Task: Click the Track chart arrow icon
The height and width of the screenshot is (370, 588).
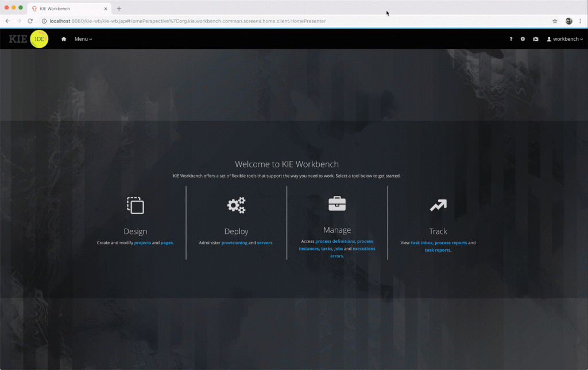Action: [x=438, y=205]
